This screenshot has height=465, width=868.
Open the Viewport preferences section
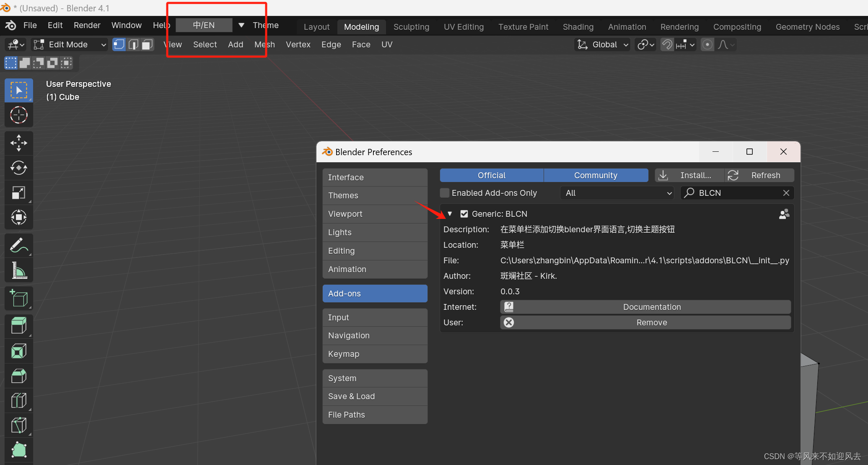point(375,214)
